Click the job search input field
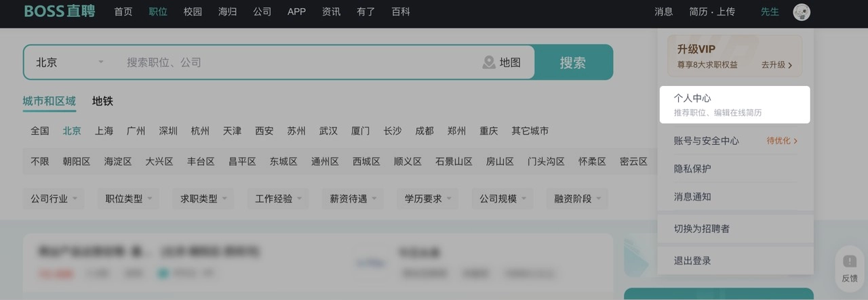The image size is (868, 300). [298, 62]
